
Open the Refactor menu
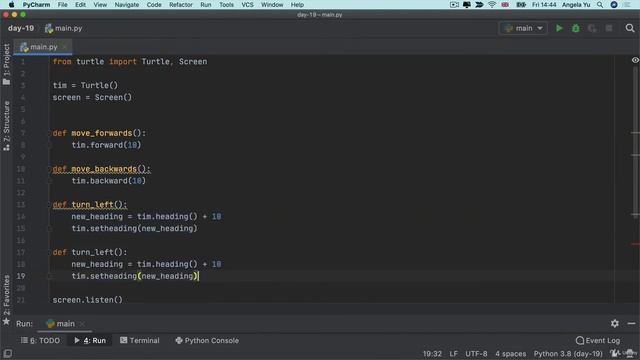pyautogui.click(x=181, y=5)
